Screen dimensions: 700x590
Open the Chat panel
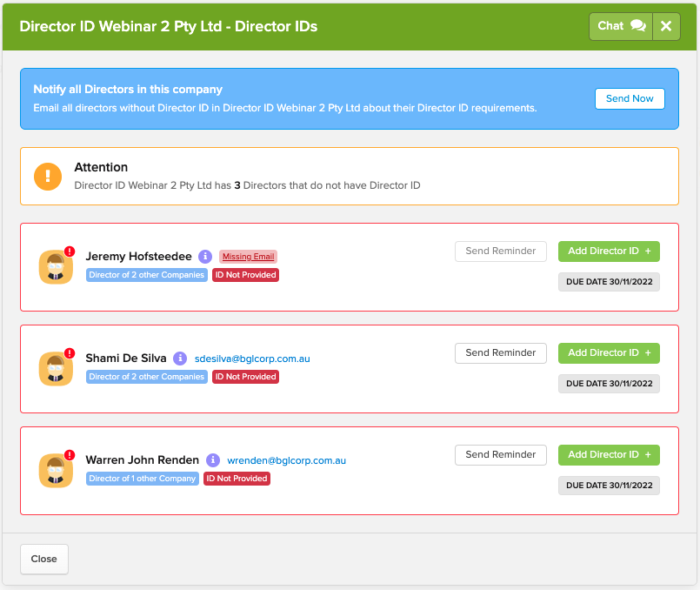click(621, 26)
